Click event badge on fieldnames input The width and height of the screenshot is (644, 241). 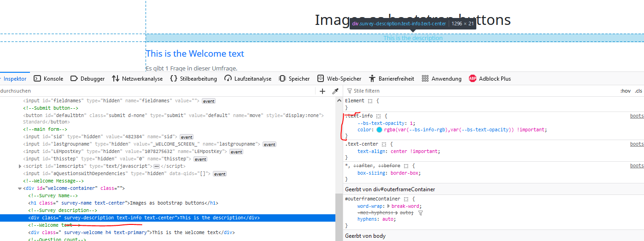click(x=209, y=101)
